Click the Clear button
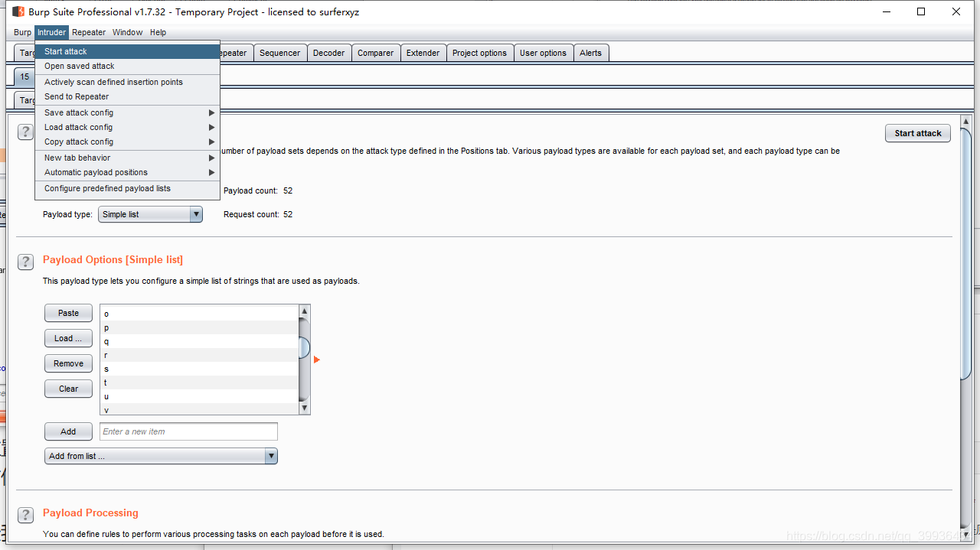Viewport: 980px width, 550px height. click(x=68, y=389)
